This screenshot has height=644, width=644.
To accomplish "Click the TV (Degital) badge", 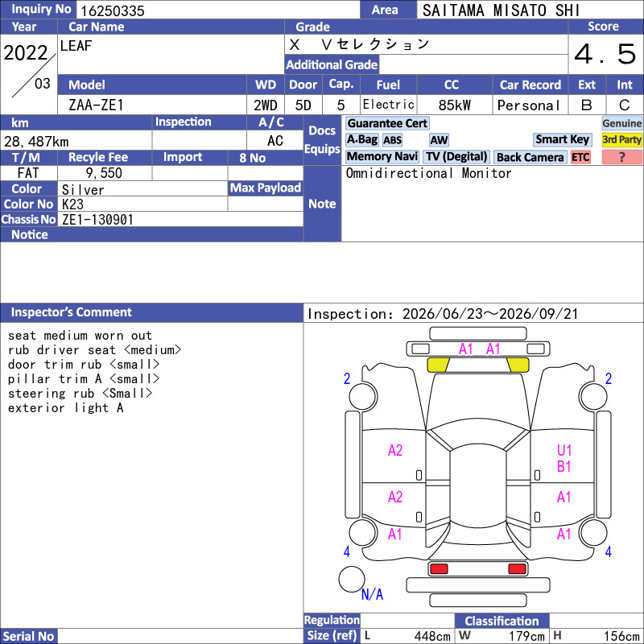I will click(x=456, y=157).
